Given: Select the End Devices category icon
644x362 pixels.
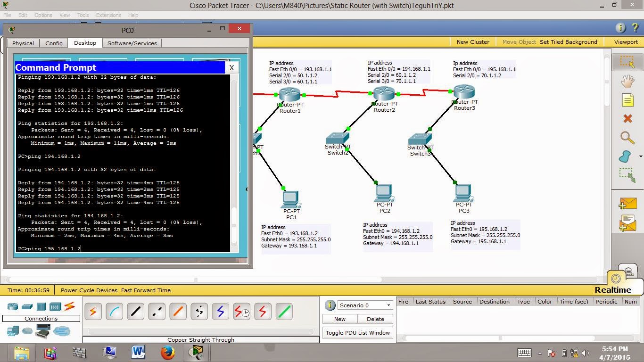Looking at the screenshot, I should click(13, 331).
